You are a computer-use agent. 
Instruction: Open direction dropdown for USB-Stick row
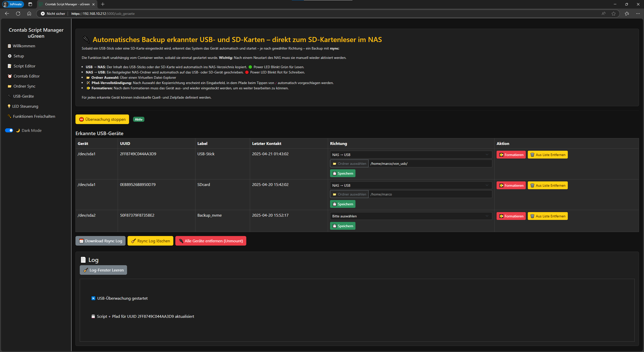coord(411,154)
